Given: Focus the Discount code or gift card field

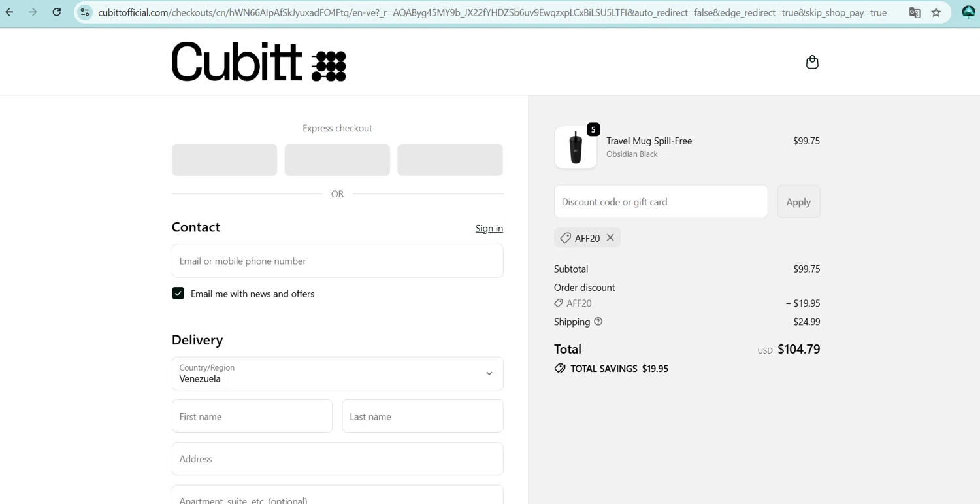Looking at the screenshot, I should click(x=661, y=201).
